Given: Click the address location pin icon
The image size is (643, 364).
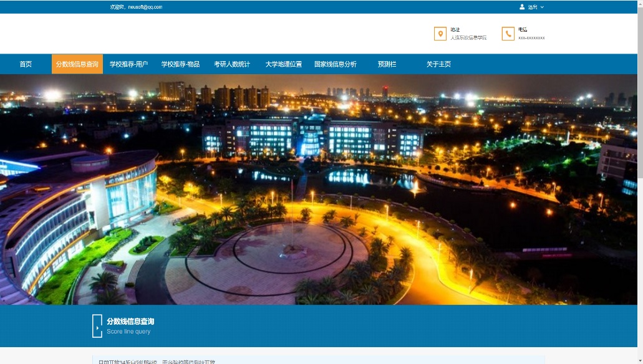Looking at the screenshot, I should coord(440,34).
